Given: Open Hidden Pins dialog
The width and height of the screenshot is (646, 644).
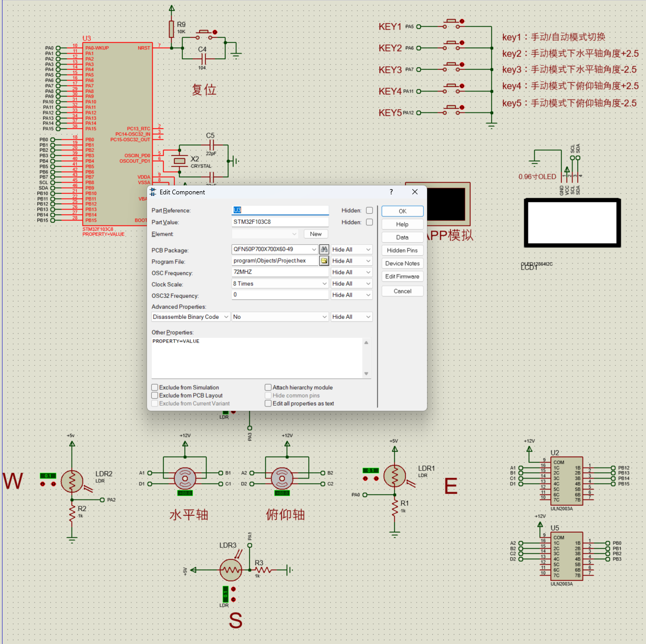Looking at the screenshot, I should click(x=402, y=251).
